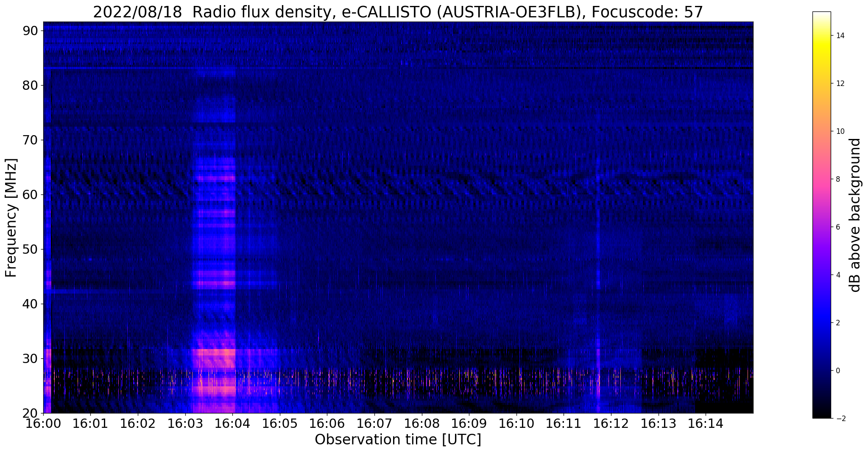Click the 16:03 time tick label

185,424
